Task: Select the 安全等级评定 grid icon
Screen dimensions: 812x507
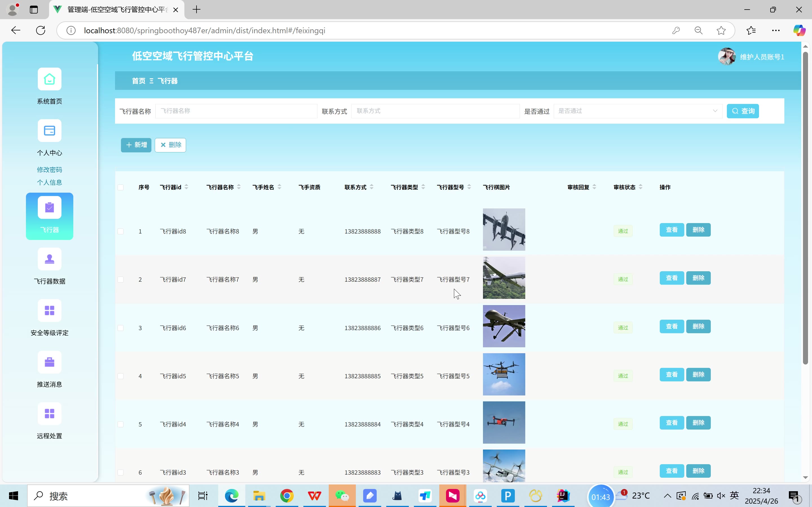Action: coord(49,310)
